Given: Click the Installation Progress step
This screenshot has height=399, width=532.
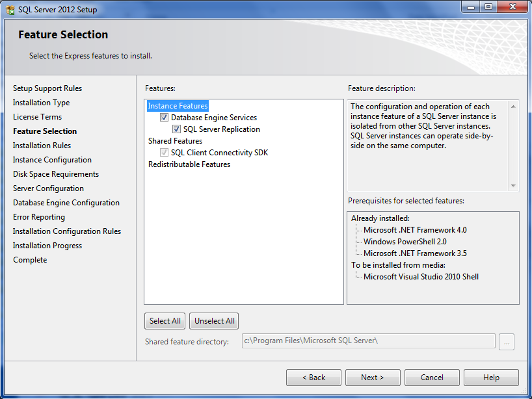Looking at the screenshot, I should coord(47,246).
